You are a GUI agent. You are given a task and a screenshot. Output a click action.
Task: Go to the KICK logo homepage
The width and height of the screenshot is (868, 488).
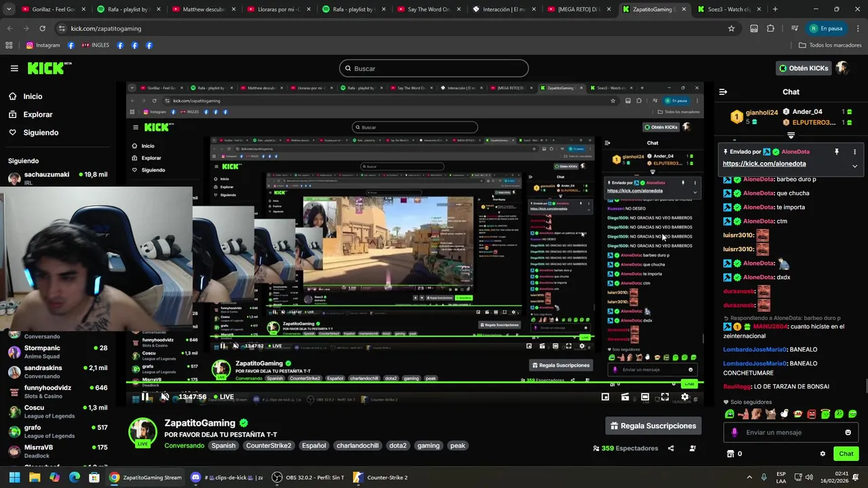coord(49,68)
